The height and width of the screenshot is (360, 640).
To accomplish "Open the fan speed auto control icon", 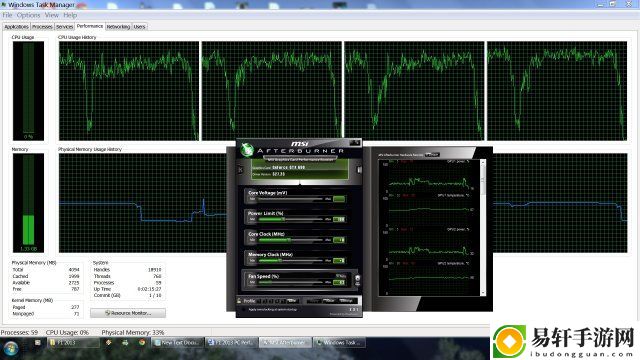I will (x=358, y=280).
